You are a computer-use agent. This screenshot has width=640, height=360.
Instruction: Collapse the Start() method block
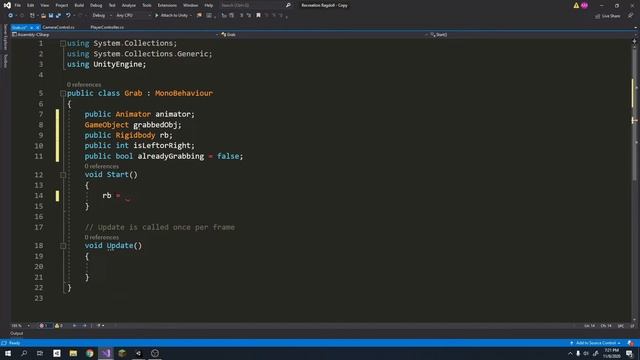63,175
